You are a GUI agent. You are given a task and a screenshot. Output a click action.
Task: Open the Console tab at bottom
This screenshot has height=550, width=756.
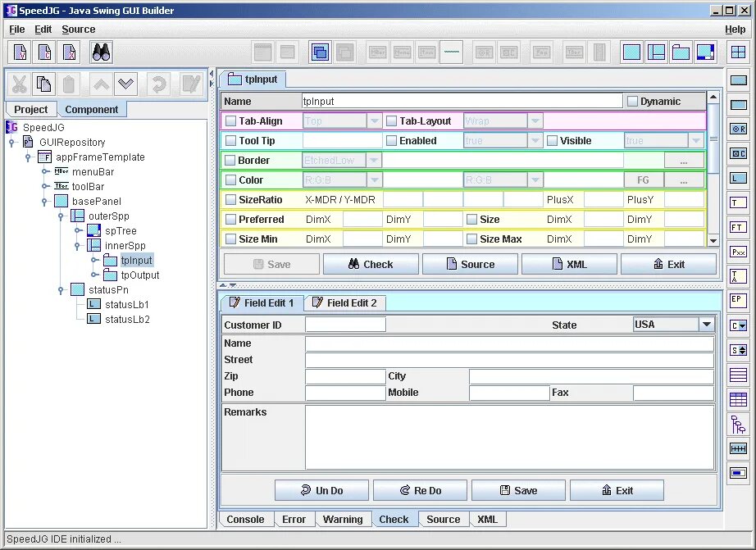[245, 519]
